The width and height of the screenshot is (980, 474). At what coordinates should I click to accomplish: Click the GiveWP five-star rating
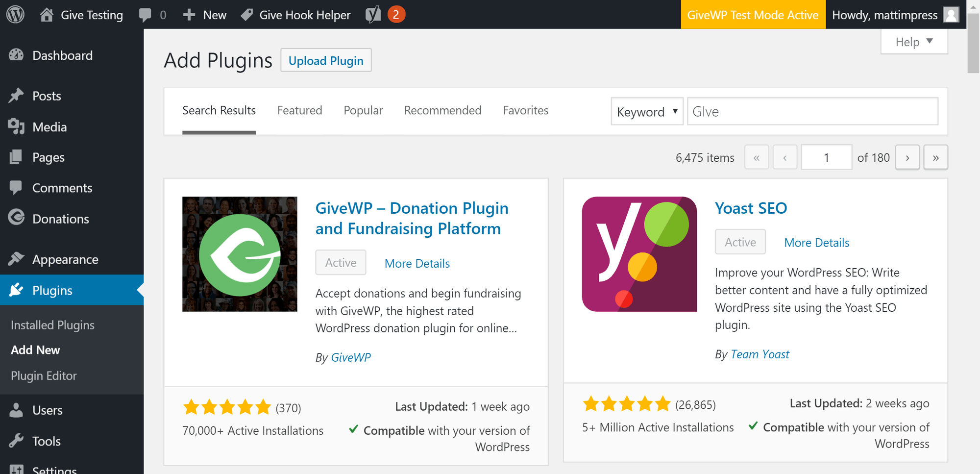click(227, 407)
